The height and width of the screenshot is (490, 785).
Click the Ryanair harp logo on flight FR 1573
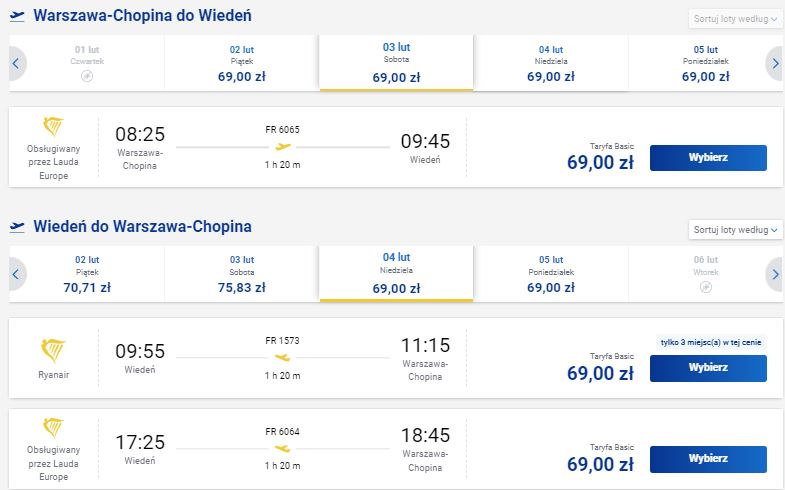53,350
